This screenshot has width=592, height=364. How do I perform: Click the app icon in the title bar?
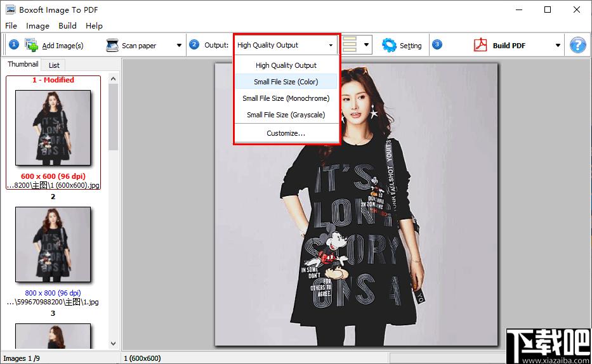(x=11, y=10)
